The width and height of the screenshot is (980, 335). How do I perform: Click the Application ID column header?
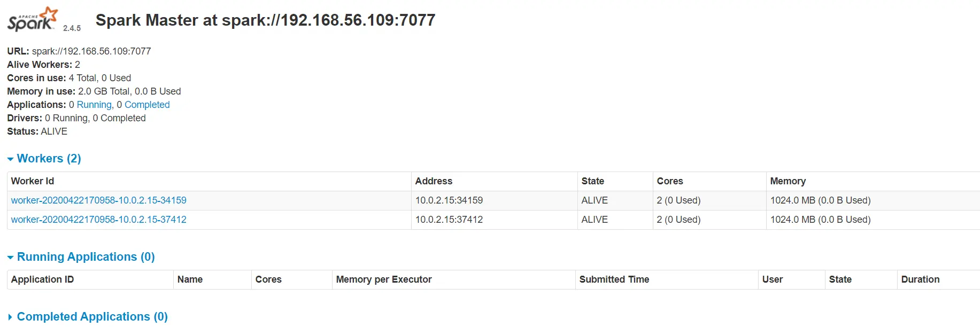(x=42, y=279)
